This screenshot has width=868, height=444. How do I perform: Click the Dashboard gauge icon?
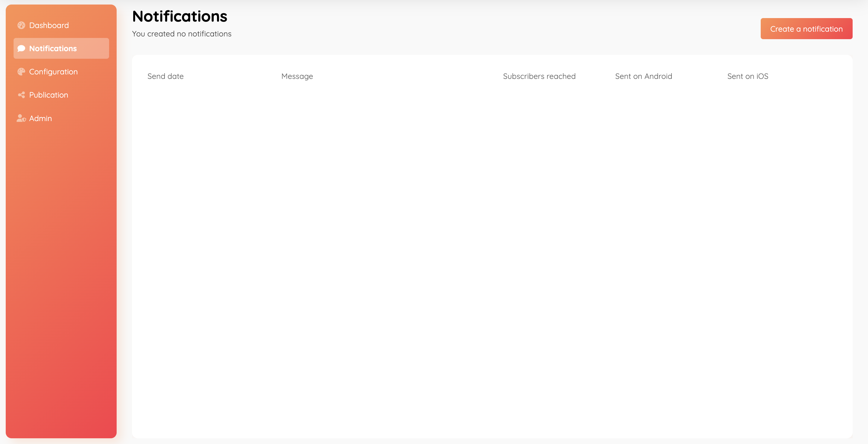point(21,25)
